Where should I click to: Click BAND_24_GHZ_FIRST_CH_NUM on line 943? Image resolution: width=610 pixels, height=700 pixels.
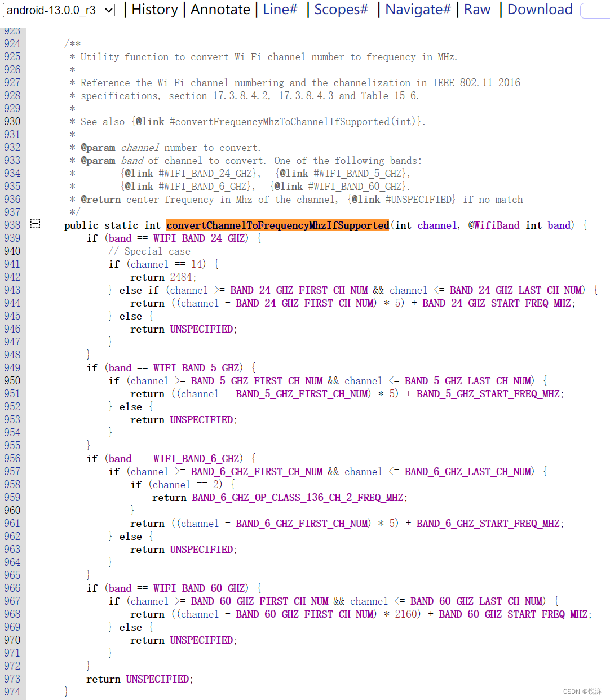coord(299,290)
